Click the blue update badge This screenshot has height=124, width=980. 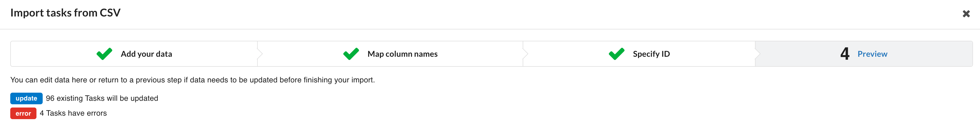pyautogui.click(x=26, y=99)
